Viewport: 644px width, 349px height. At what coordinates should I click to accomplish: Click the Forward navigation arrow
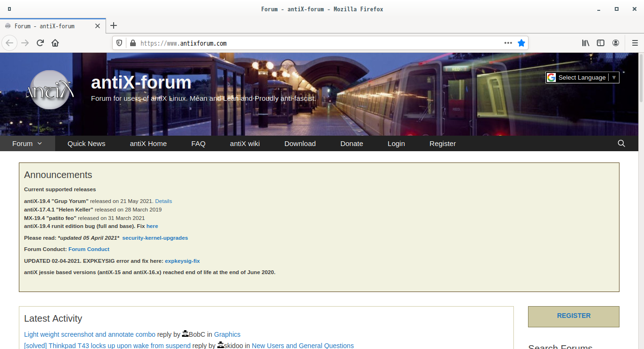pos(25,43)
